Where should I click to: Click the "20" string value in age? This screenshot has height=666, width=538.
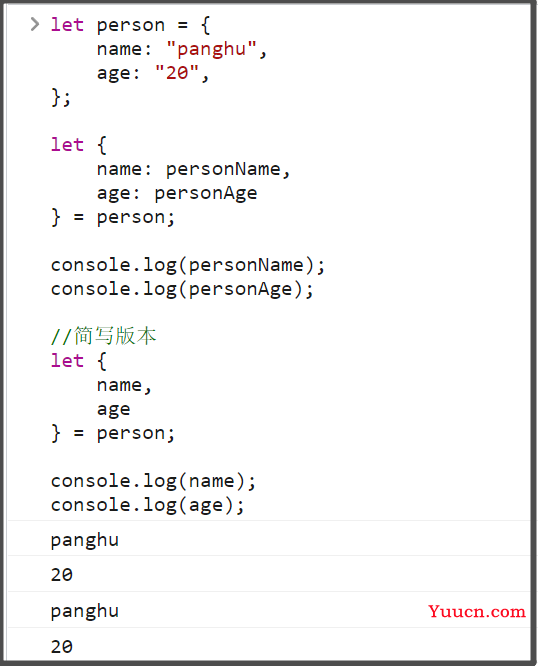coord(177,73)
